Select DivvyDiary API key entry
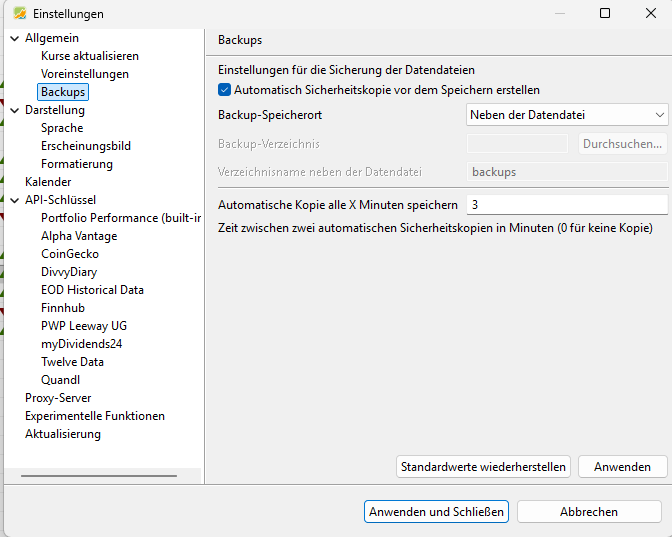Viewport: 672px width, 537px height. pyautogui.click(x=69, y=272)
